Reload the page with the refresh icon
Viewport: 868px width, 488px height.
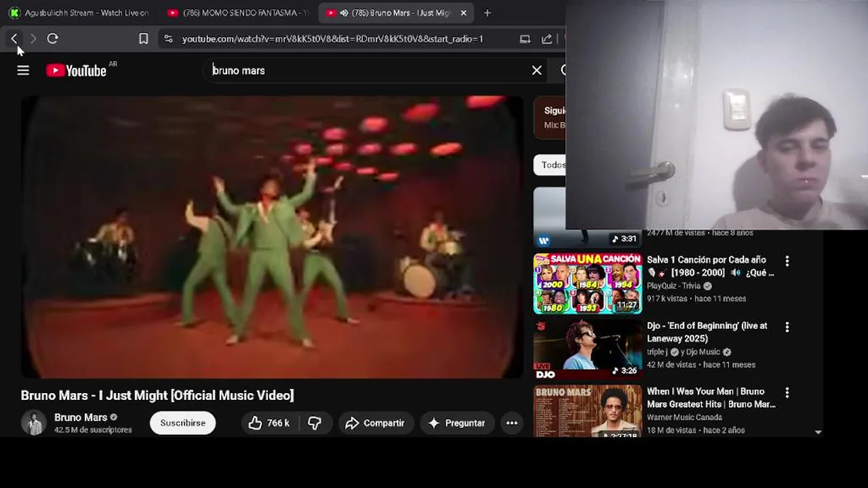pyautogui.click(x=52, y=39)
